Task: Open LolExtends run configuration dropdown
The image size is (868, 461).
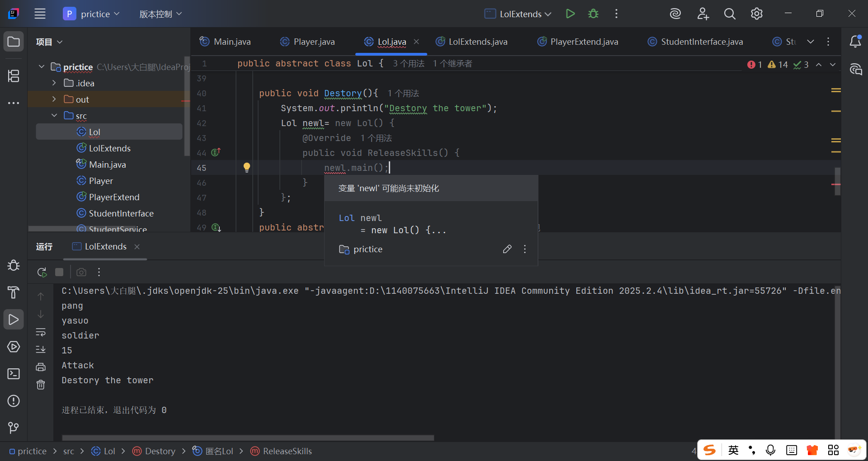Action: tap(518, 14)
